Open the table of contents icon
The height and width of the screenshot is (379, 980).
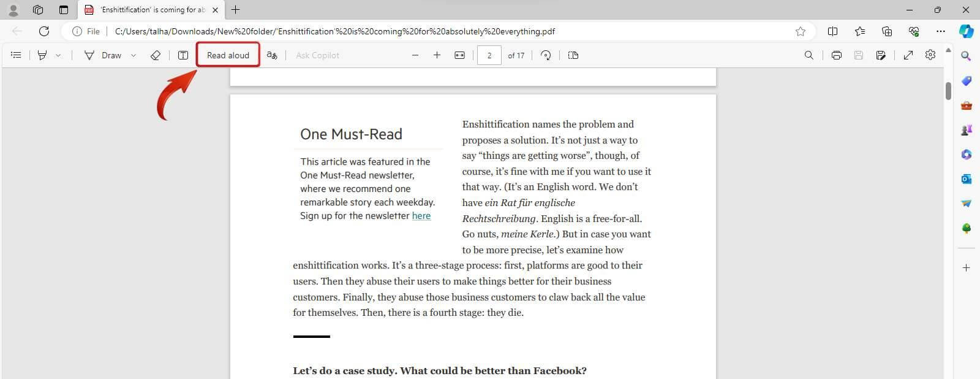[x=17, y=55]
